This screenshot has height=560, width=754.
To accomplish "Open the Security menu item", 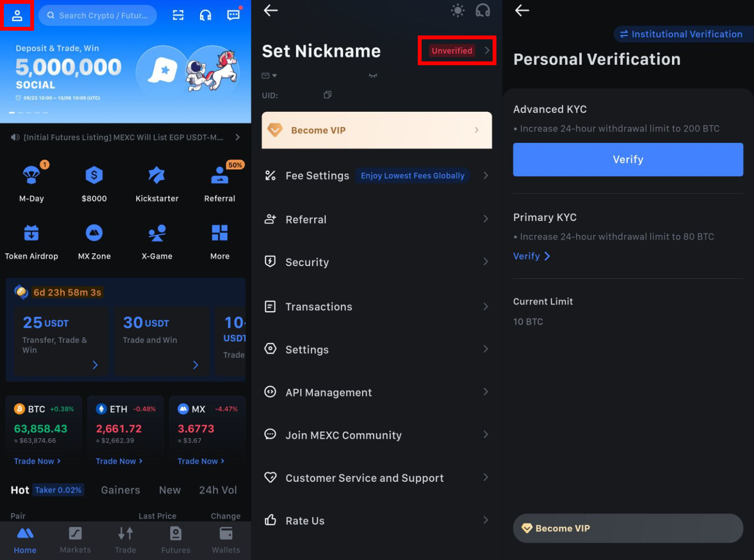I will pos(377,262).
